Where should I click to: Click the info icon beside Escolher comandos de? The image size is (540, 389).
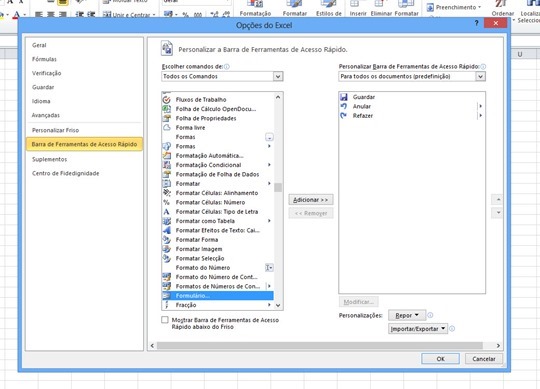coord(227,66)
